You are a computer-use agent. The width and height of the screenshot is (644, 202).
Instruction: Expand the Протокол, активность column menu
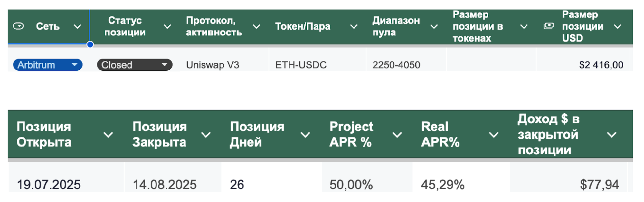[x=256, y=27]
